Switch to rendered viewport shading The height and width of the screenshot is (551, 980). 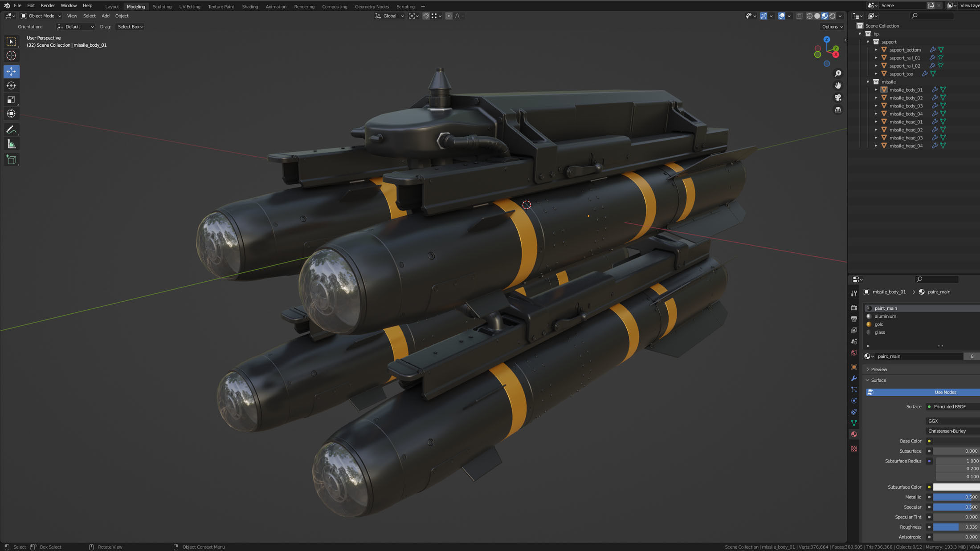click(832, 16)
